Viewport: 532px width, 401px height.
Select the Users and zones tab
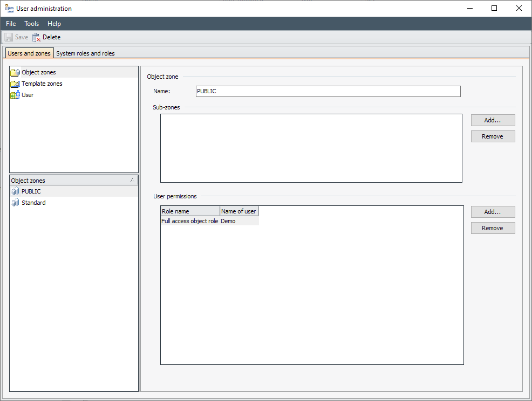pos(29,53)
